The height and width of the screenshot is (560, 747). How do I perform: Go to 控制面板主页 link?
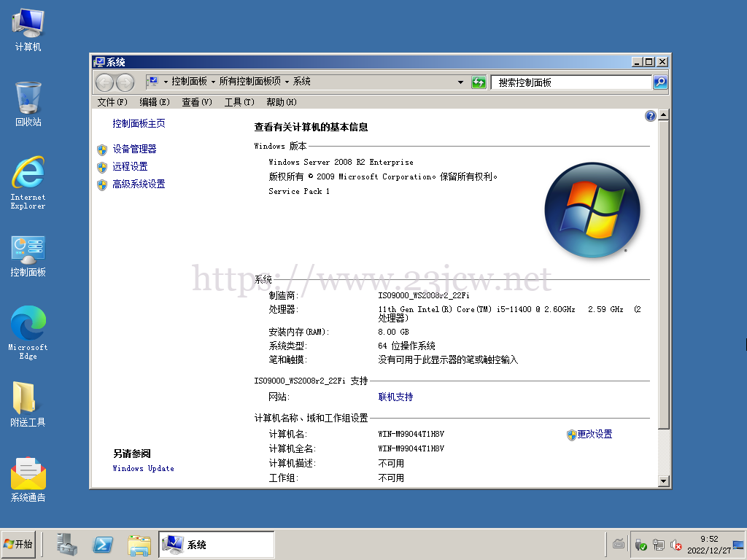[x=139, y=124]
